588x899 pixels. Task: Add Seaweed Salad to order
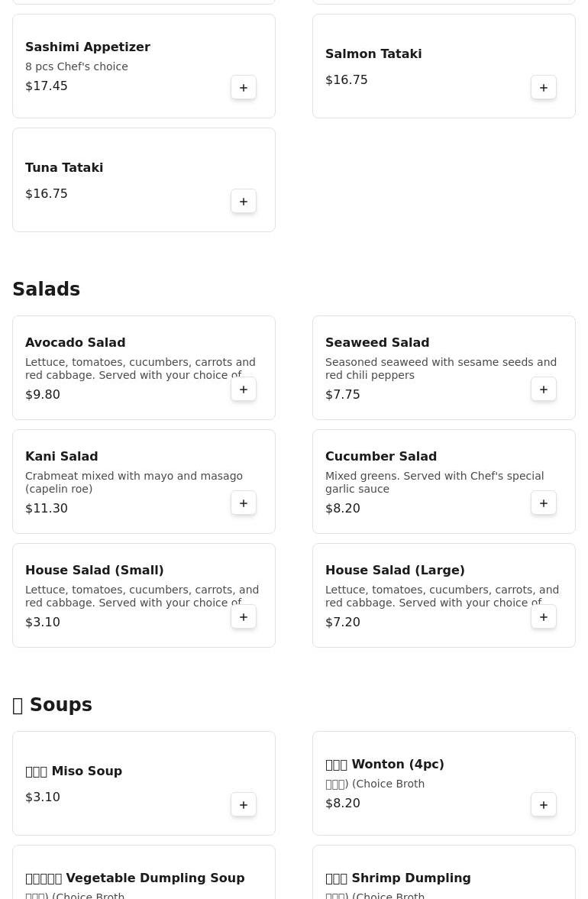(544, 390)
